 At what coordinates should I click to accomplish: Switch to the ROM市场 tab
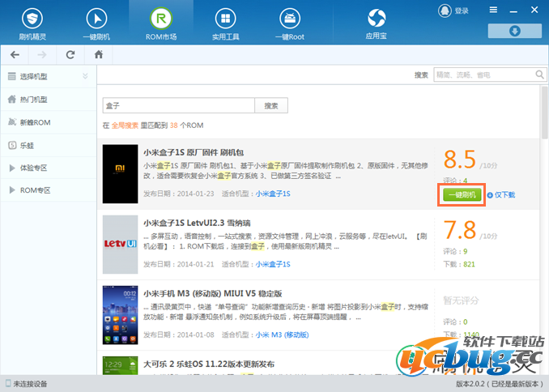(161, 23)
